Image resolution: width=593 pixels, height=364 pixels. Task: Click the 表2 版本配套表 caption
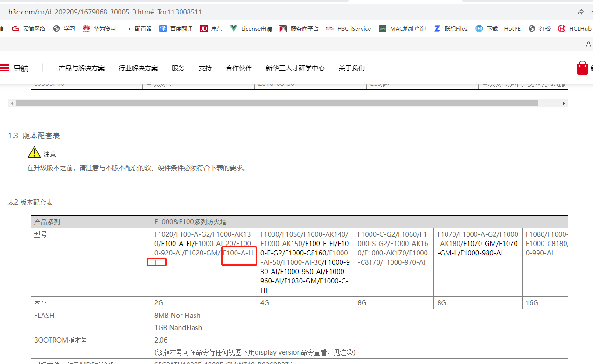30,202
